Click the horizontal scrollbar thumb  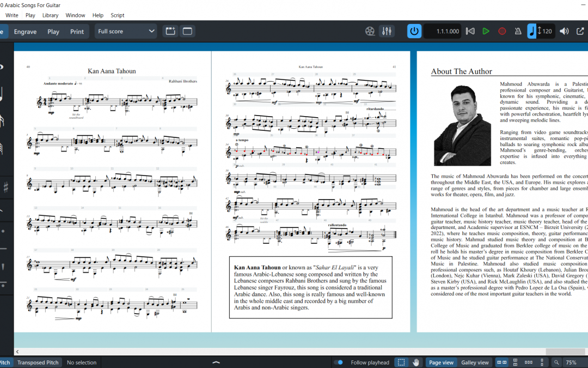click(x=565, y=352)
